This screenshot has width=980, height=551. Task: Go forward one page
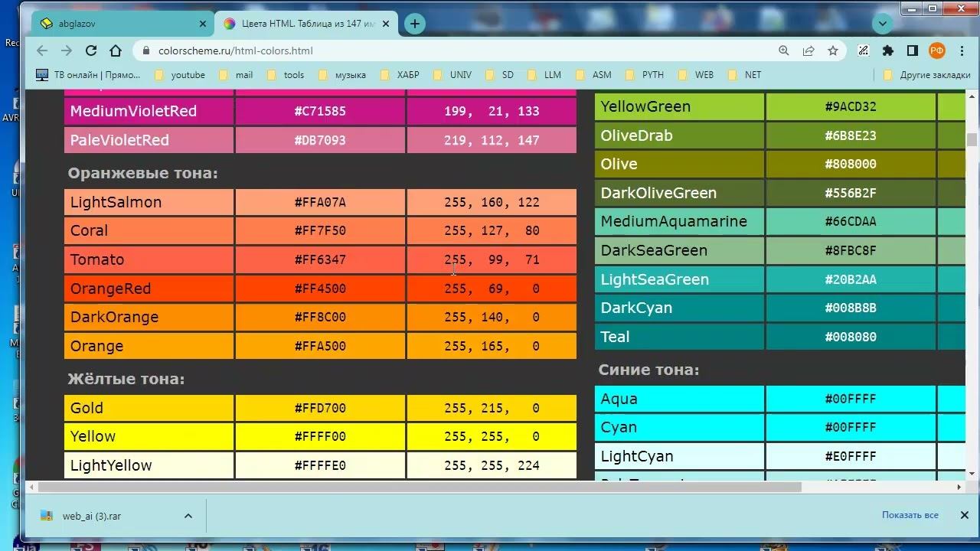click(67, 51)
